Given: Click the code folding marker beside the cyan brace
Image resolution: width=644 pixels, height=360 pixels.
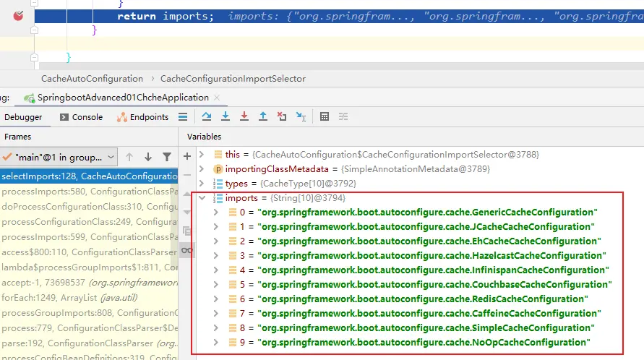Looking at the screenshot, I should click(x=35, y=58).
